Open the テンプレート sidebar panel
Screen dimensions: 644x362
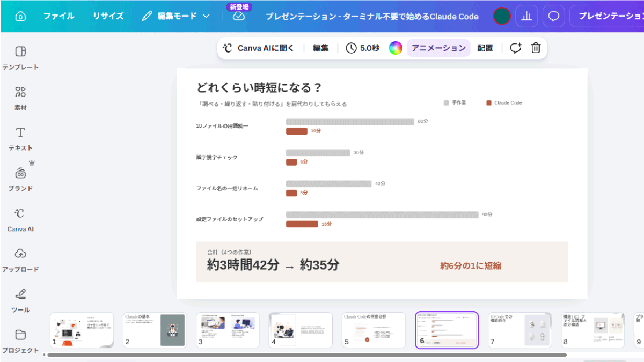coord(20,58)
